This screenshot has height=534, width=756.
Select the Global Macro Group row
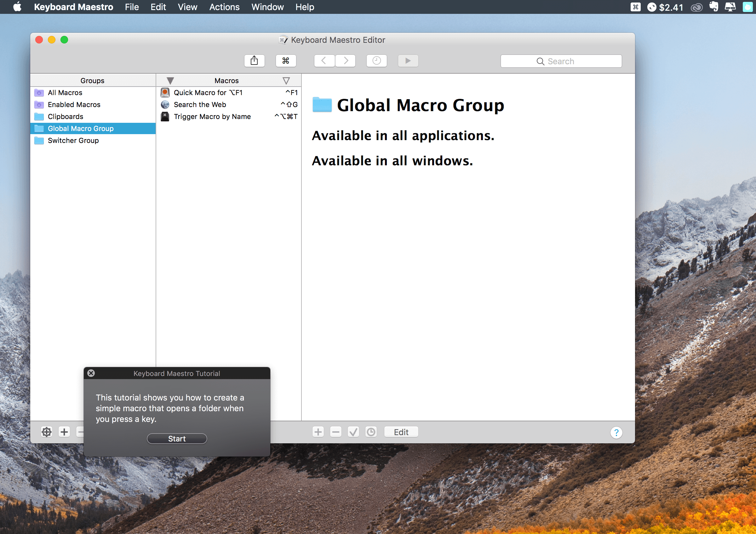[x=93, y=129]
